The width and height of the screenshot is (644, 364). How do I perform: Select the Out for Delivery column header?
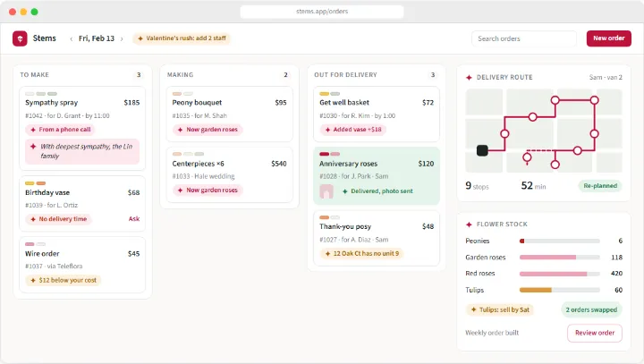[345, 75]
